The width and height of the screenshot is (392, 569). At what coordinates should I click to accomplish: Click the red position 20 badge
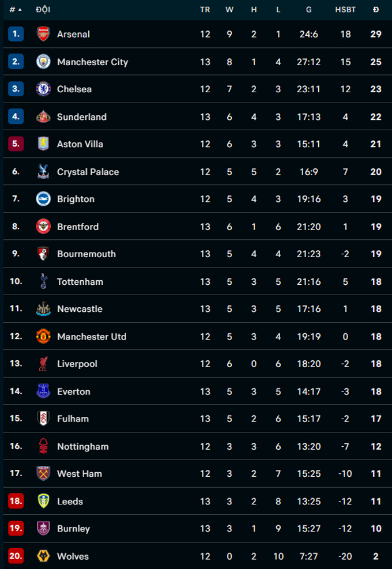(x=16, y=556)
